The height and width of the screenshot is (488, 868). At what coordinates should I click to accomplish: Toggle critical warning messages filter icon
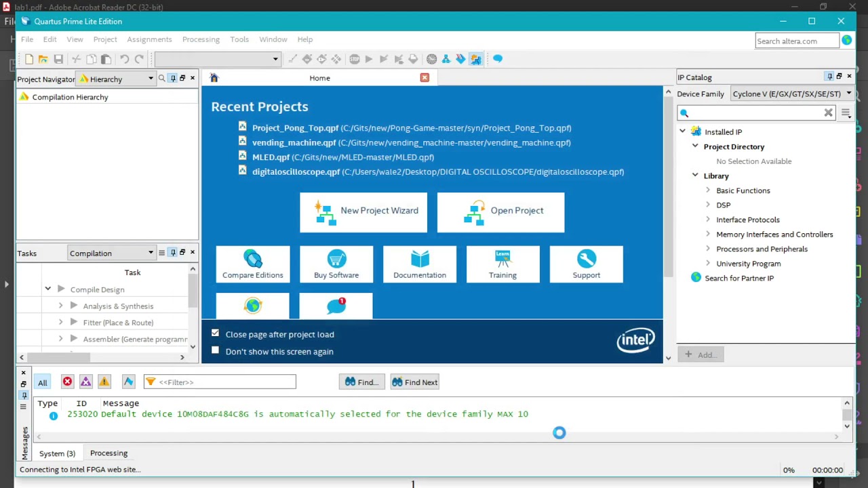click(85, 382)
